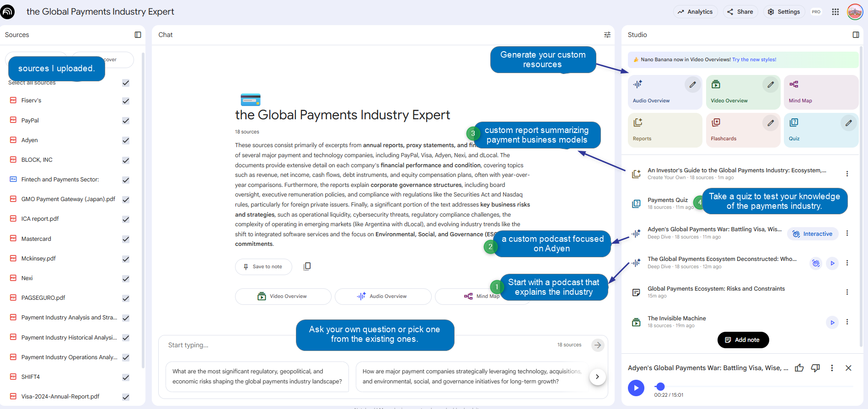Submit chat question arrow button
Viewport: 868px width, 409px height.
click(x=597, y=345)
